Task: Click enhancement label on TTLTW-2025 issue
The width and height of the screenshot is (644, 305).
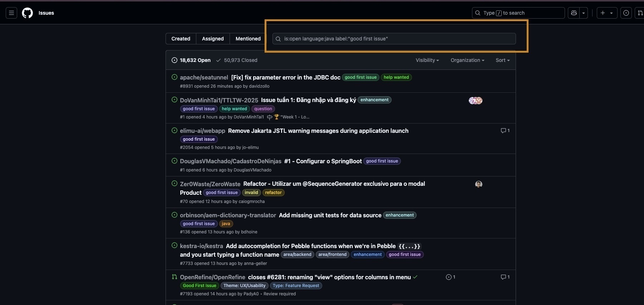Action: point(374,100)
